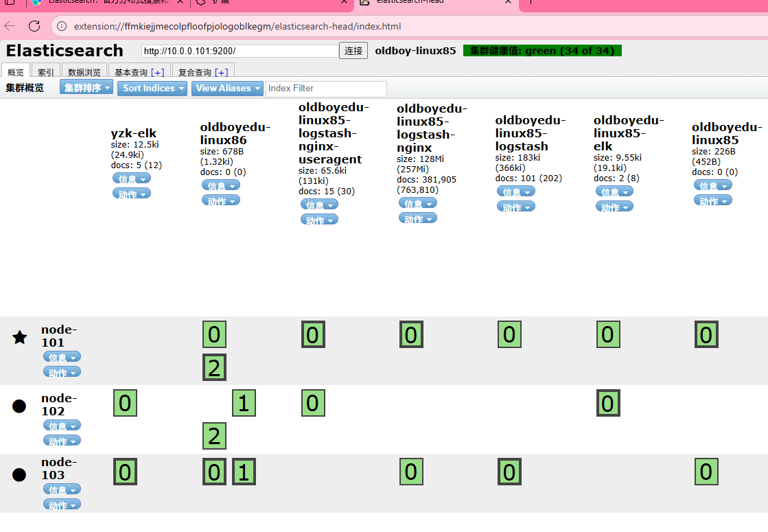The height and width of the screenshot is (532, 768).
Task: Open 信息 dropdown for nginx-useragent index
Action: [319, 205]
